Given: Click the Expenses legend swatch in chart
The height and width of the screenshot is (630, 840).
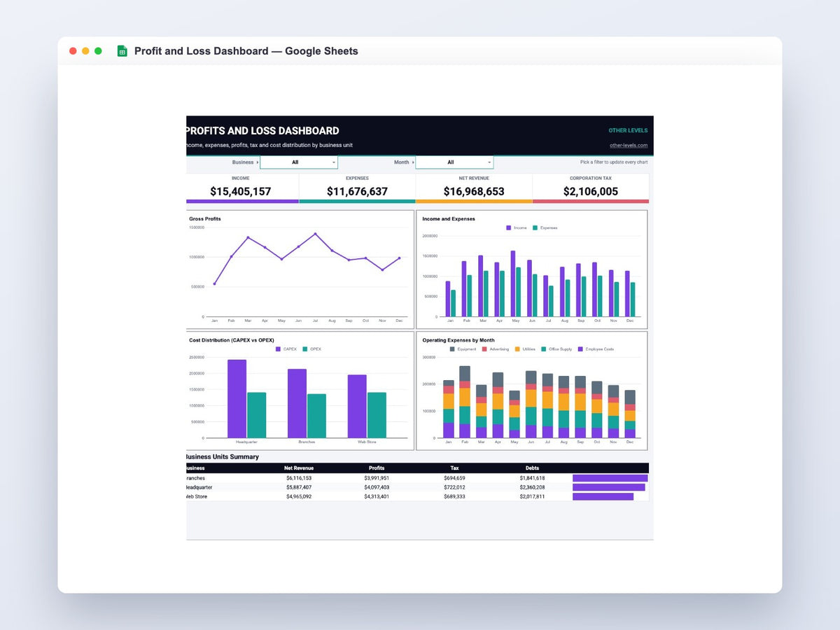Looking at the screenshot, I should pos(535,228).
